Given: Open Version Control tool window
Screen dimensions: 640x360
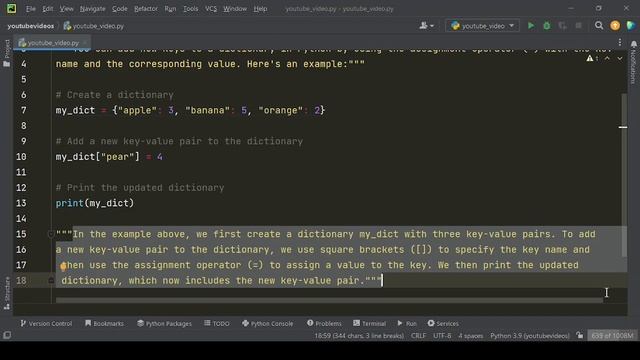Looking at the screenshot, I should pos(46,323).
